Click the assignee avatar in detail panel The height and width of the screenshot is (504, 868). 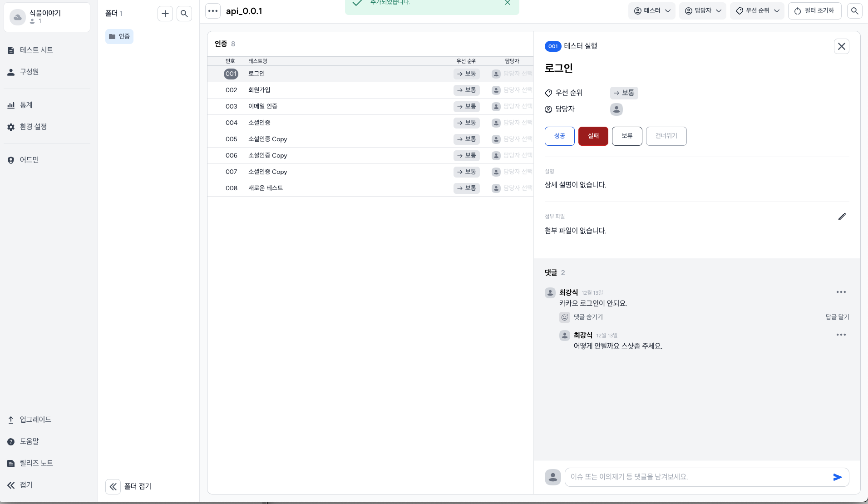pos(616,109)
